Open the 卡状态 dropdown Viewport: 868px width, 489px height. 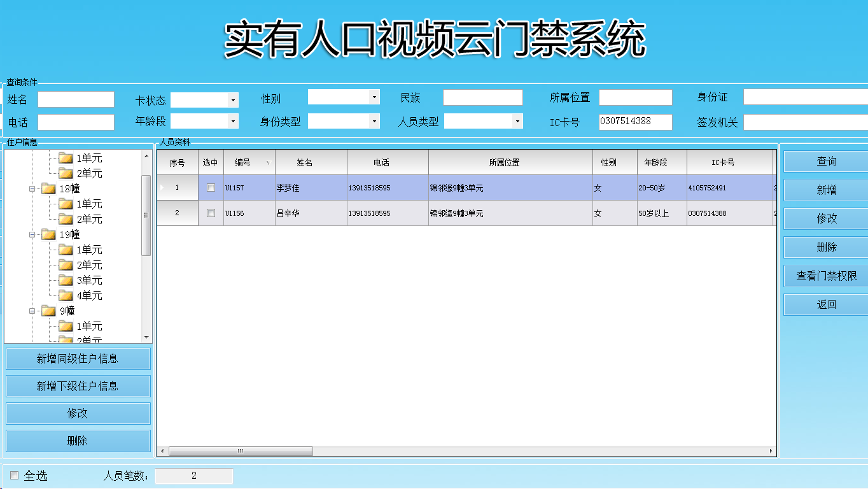[x=234, y=101]
